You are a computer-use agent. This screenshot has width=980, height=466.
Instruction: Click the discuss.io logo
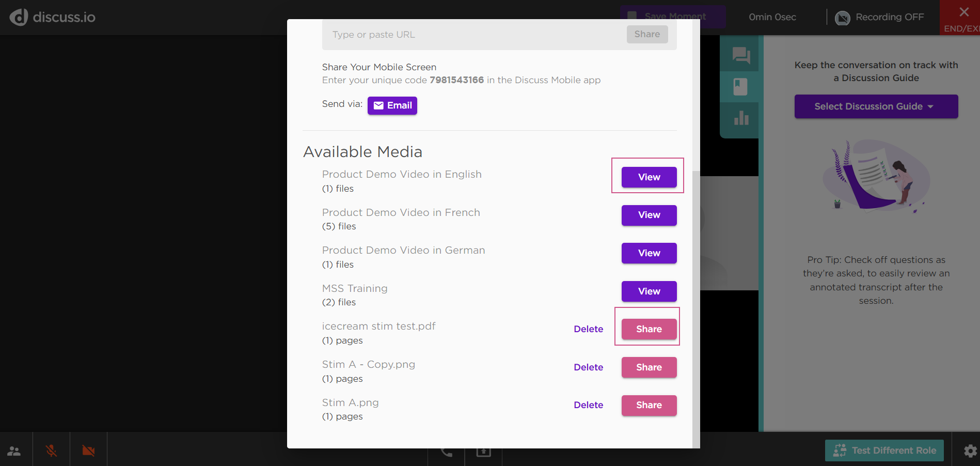(x=52, y=17)
